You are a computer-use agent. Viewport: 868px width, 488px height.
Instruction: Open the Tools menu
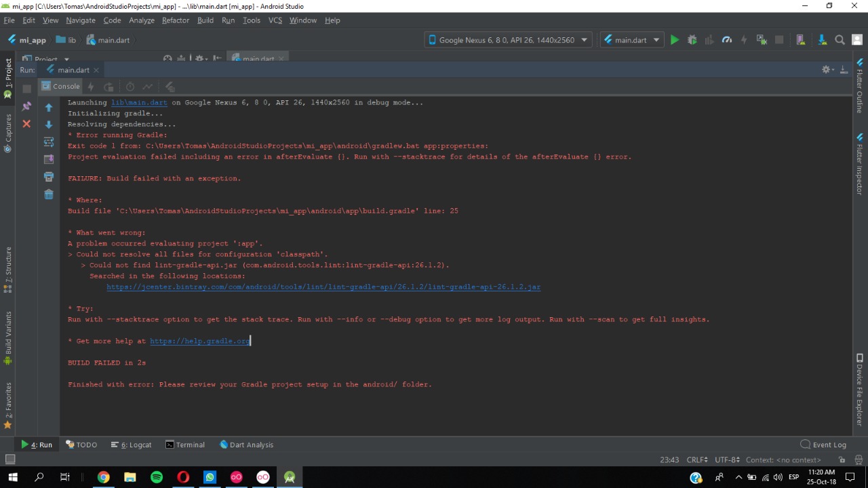[x=252, y=20]
